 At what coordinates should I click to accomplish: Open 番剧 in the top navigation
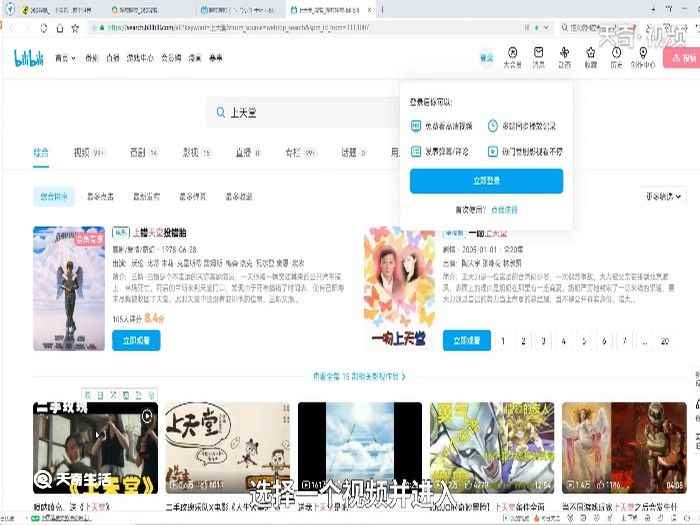click(92, 58)
